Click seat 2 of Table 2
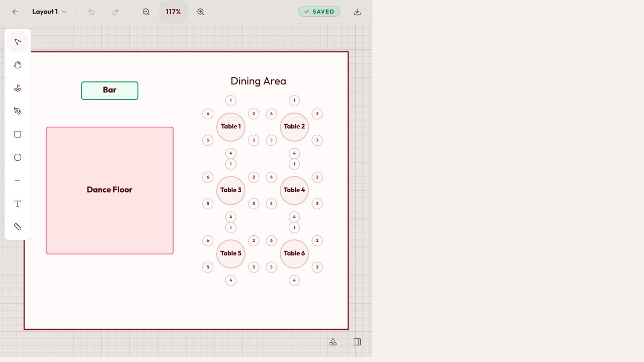This screenshot has height=362, width=644. 317,114
